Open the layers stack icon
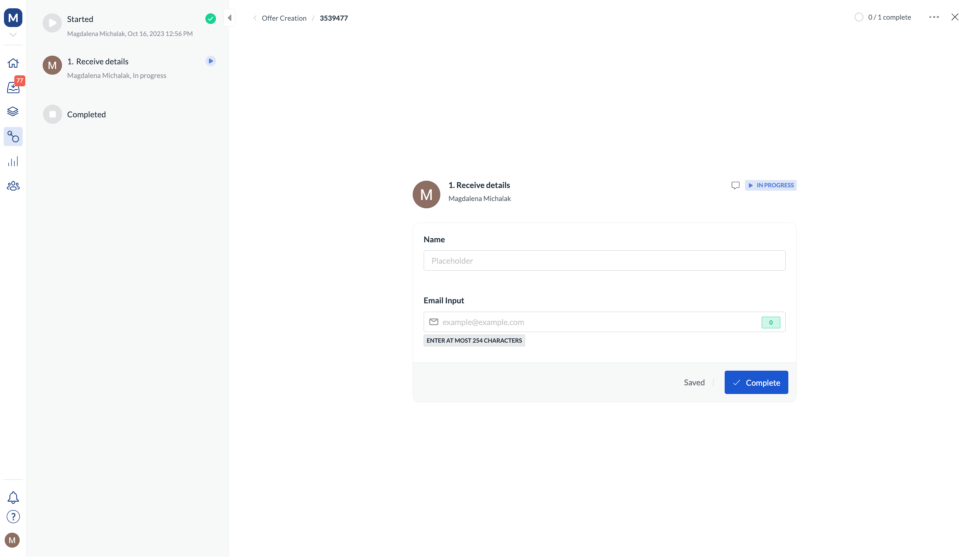The image size is (980, 557). (x=13, y=111)
